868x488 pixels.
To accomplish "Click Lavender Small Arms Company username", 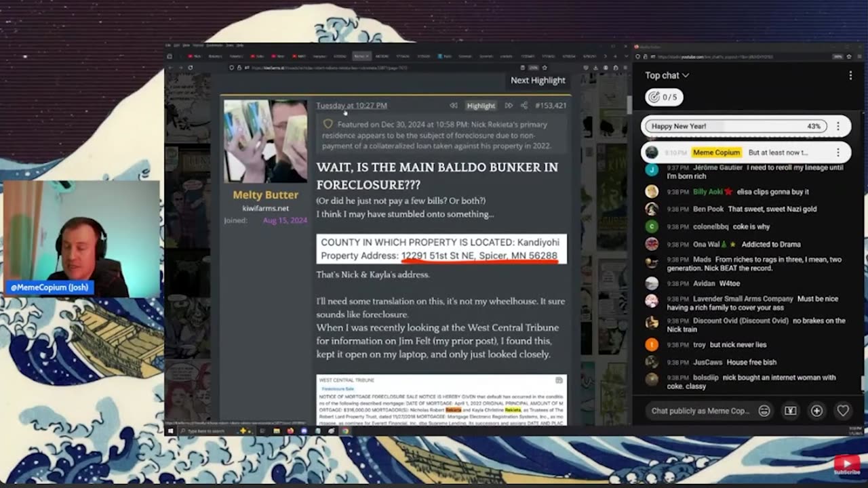I will point(743,299).
